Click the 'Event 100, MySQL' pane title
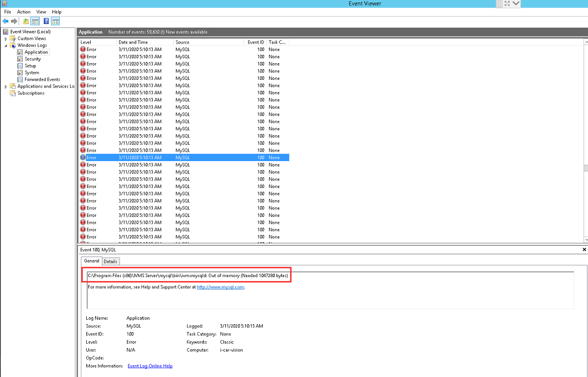 click(x=98, y=250)
